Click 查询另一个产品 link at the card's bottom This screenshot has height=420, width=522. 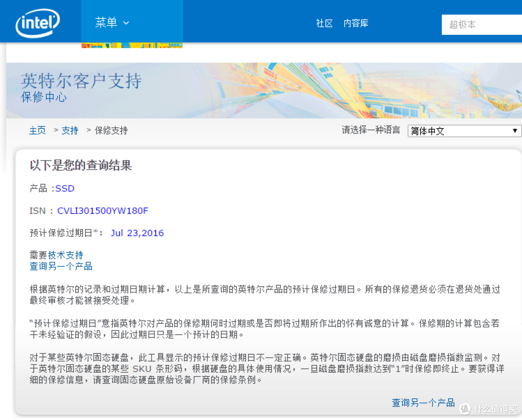(423, 403)
